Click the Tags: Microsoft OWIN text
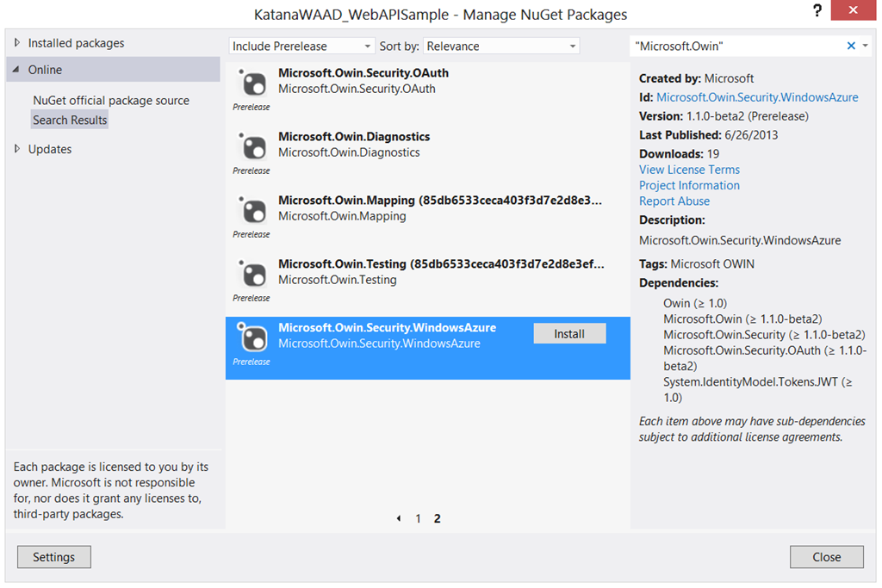The image size is (882, 588). (697, 264)
